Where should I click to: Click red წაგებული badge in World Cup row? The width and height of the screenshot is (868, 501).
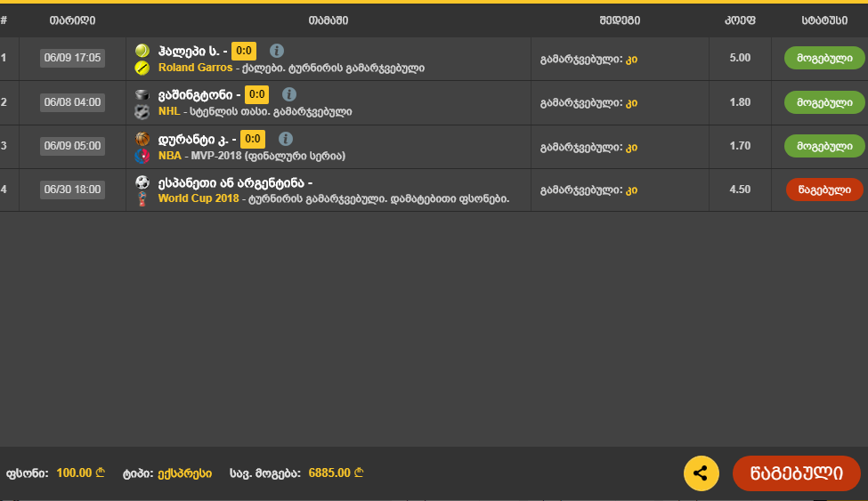(824, 190)
